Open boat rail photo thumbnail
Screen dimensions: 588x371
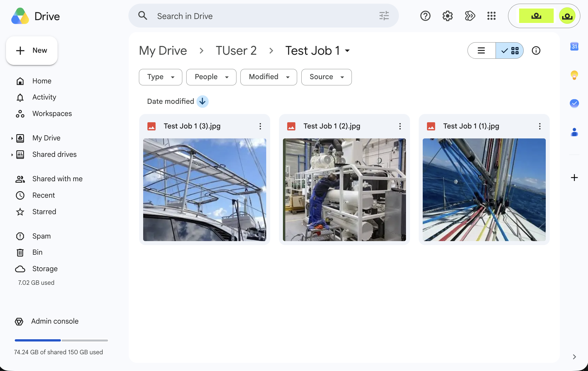pos(204,190)
